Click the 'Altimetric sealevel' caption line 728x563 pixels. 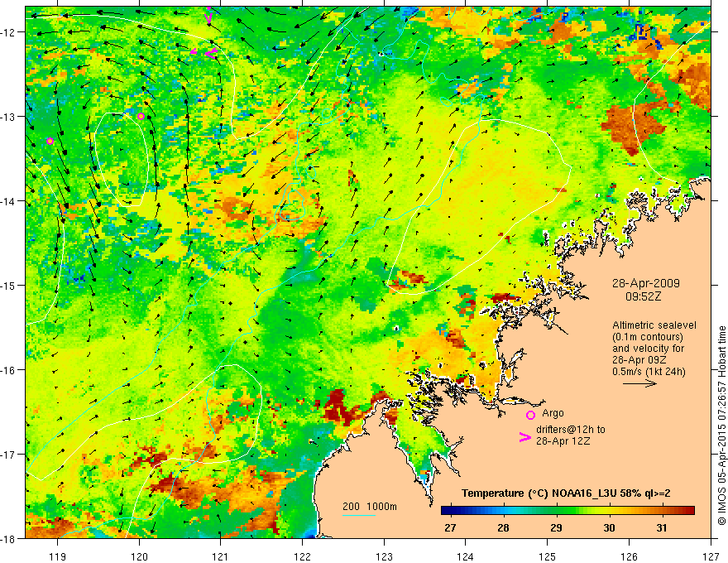pos(654,325)
